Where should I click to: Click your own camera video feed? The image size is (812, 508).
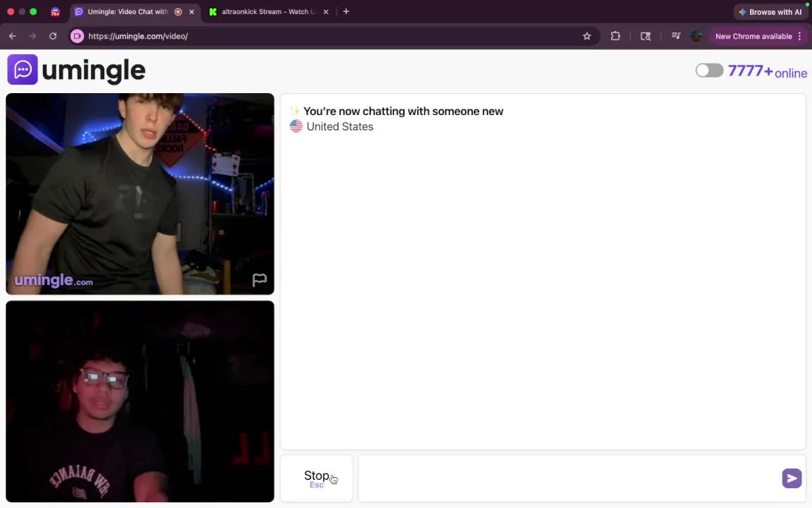[x=140, y=401]
